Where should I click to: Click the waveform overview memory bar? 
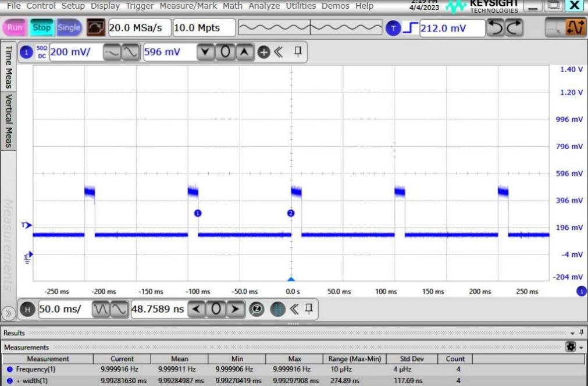click(310, 27)
